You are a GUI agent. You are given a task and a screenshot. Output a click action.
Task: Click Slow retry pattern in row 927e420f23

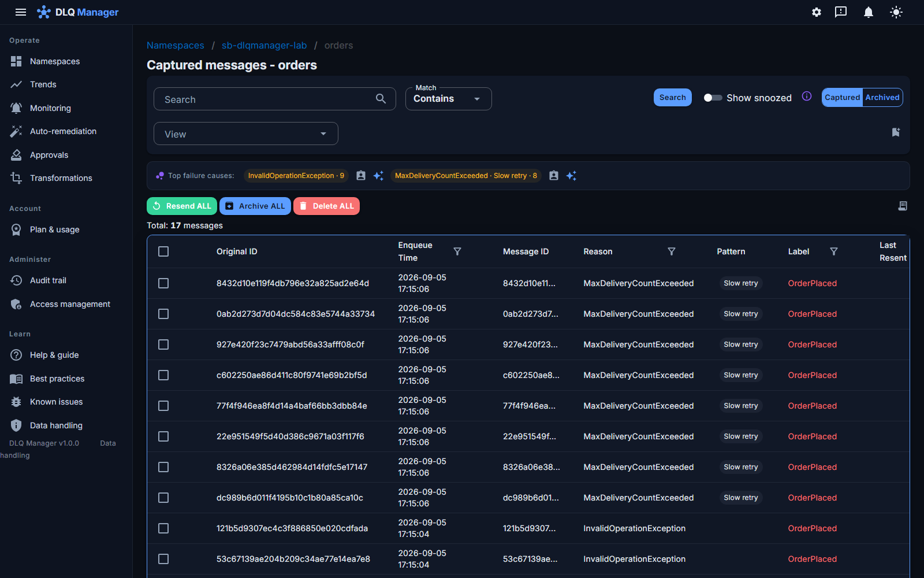(741, 344)
